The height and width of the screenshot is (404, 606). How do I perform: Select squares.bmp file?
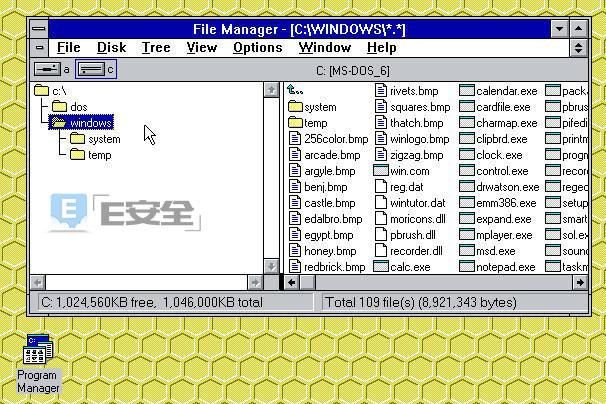[413, 107]
